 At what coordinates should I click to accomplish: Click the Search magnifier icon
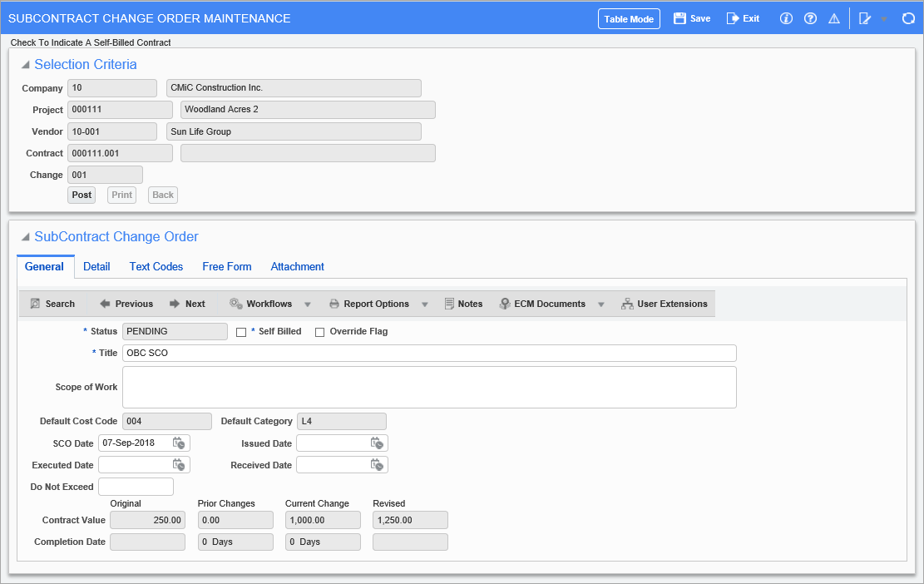coord(36,304)
